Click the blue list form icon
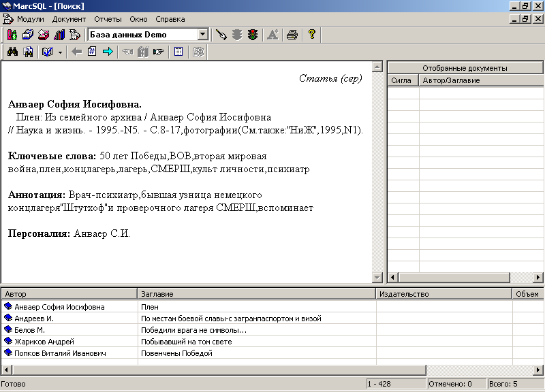The width and height of the screenshot is (545, 392). pyautogui.click(x=178, y=52)
